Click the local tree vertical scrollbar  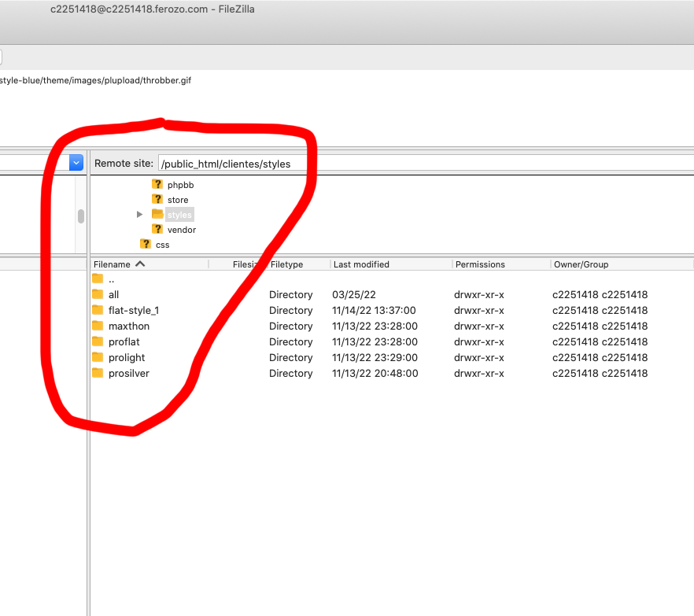click(x=80, y=216)
